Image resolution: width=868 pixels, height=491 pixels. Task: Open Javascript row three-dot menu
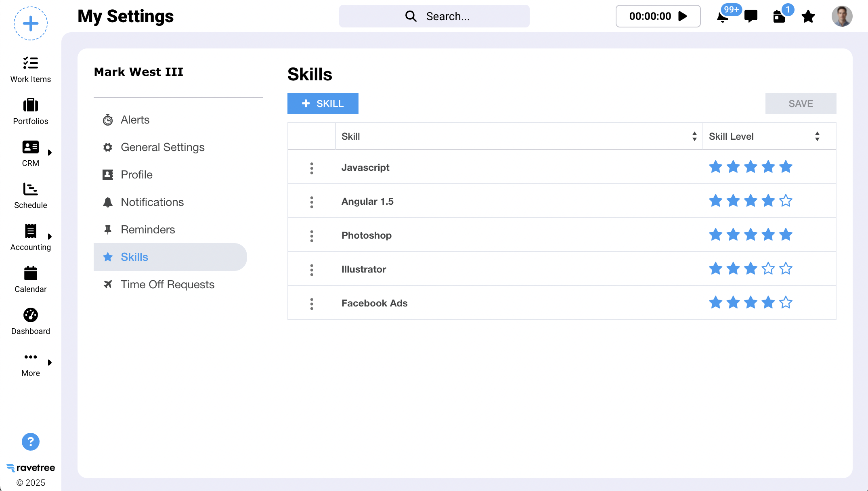pos(312,168)
